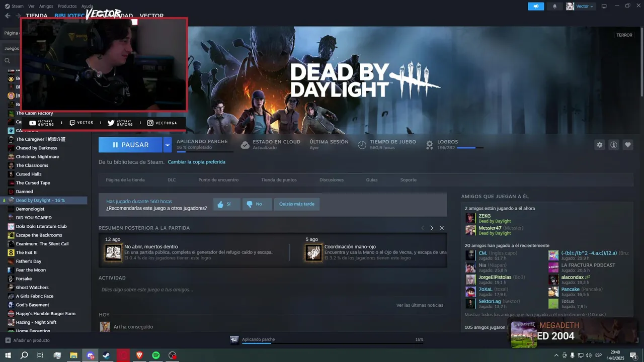Click Mostrar todos los amigos link
The height and width of the screenshot is (362, 644).
click(535, 315)
